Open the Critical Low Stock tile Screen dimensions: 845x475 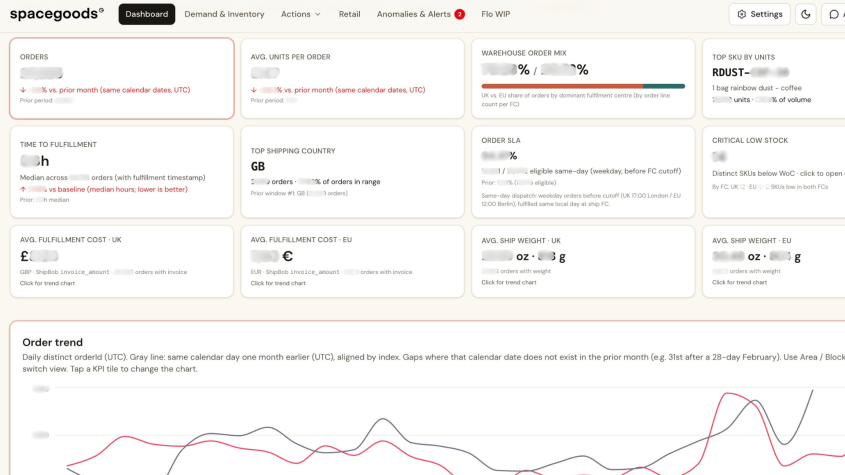tap(773, 171)
